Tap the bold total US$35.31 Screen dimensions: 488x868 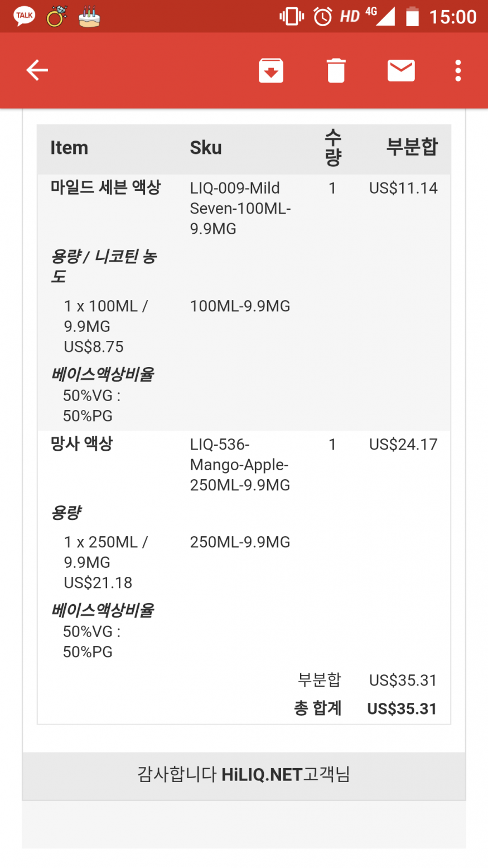[x=402, y=709]
